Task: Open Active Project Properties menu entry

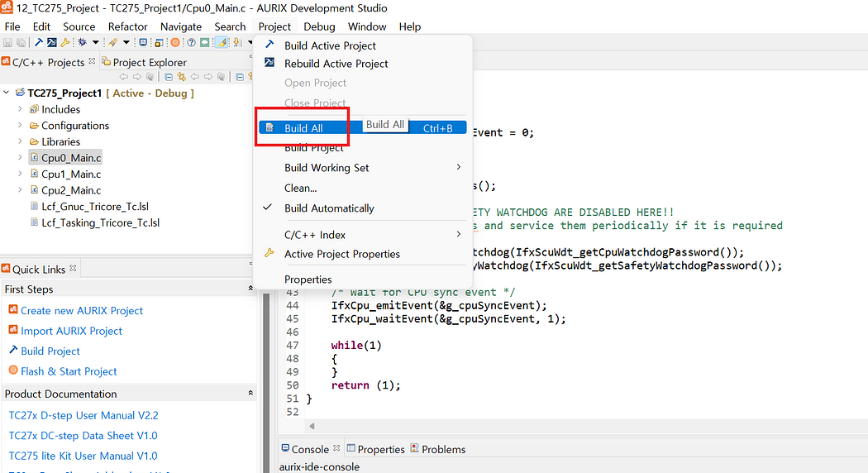Action: (363, 254)
